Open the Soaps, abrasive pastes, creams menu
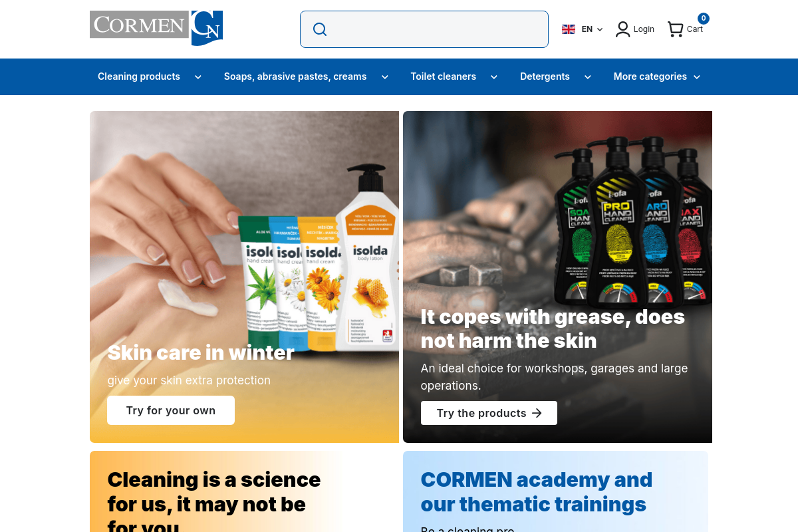This screenshot has height=532, width=798. pos(295,76)
